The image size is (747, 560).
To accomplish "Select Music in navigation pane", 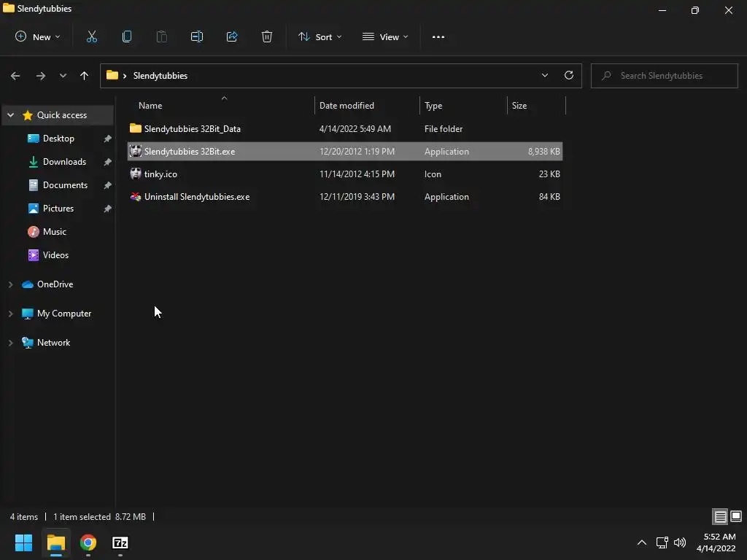I will tap(54, 231).
